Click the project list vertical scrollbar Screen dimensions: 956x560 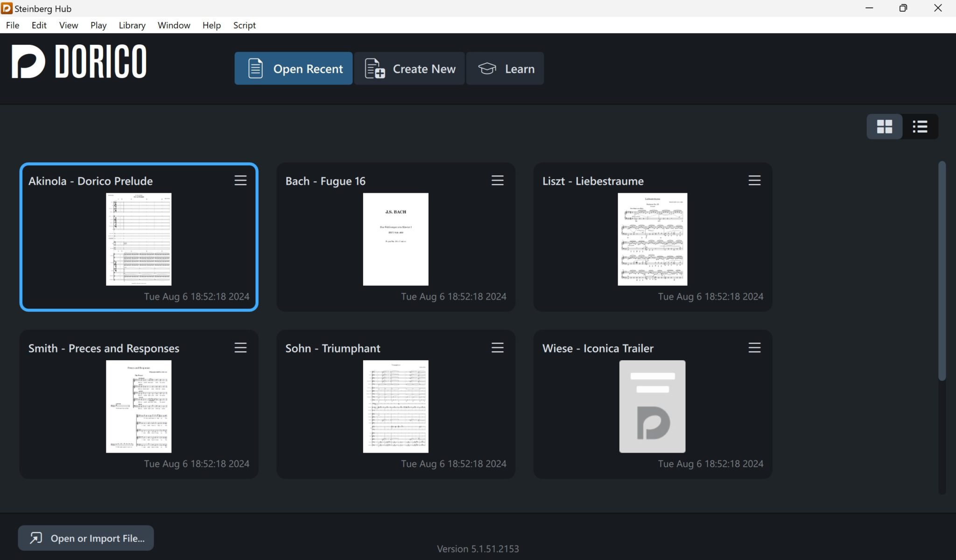pyautogui.click(x=942, y=271)
